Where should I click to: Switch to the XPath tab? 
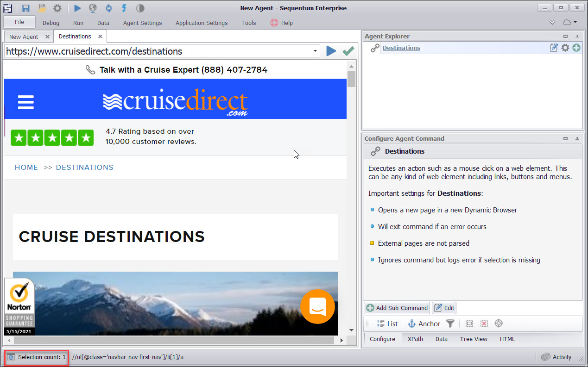[x=415, y=339]
